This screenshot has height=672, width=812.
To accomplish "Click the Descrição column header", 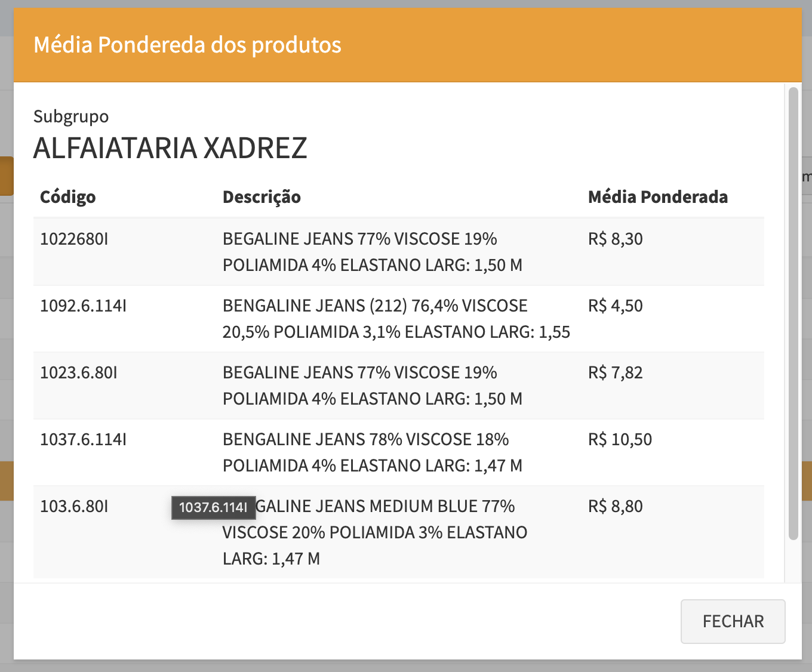I will click(x=262, y=197).
